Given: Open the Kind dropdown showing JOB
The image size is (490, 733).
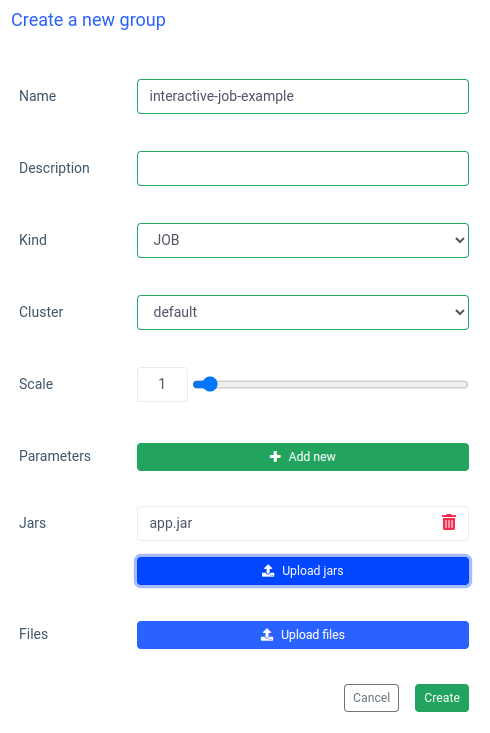Looking at the screenshot, I should pos(303,240).
